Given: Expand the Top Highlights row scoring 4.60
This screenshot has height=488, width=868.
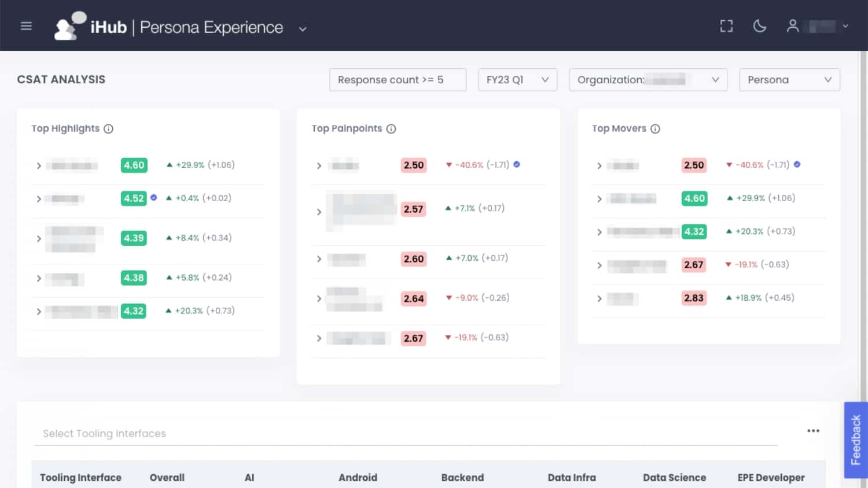Looking at the screenshot, I should point(39,166).
